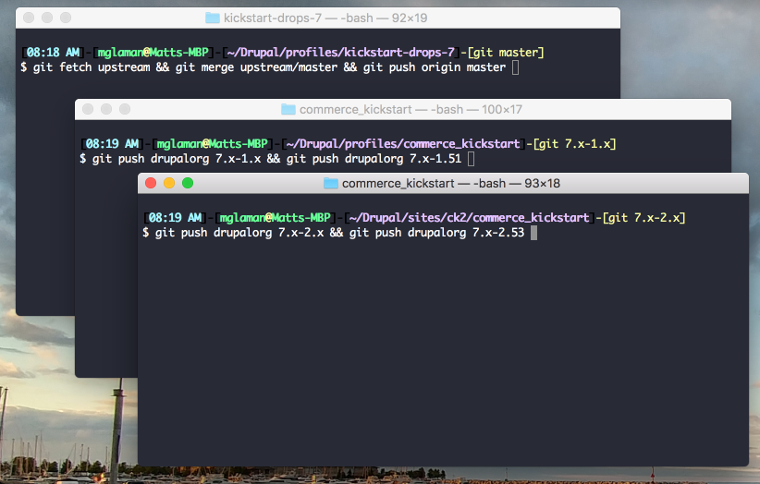760x484 pixels.
Task: Click the gray close button of kickstart-drops-7 window
Action: [29, 17]
